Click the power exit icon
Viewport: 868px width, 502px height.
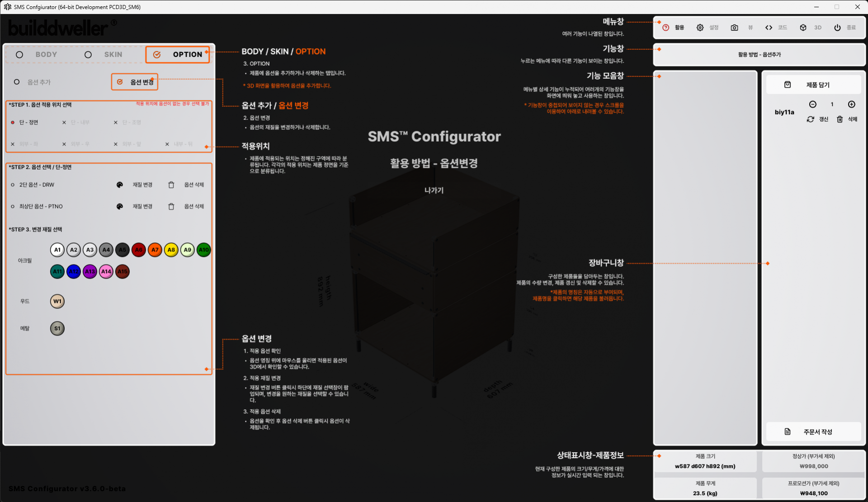point(837,28)
